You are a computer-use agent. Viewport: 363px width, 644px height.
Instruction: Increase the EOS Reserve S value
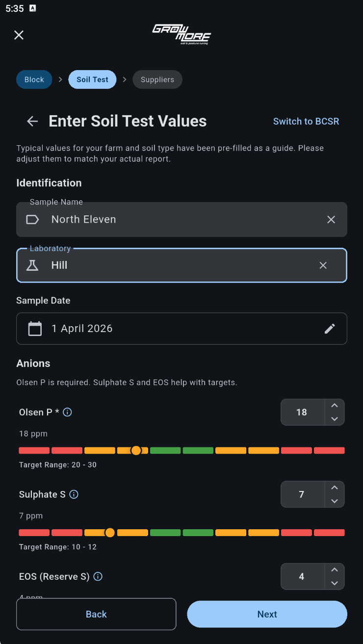point(335,570)
